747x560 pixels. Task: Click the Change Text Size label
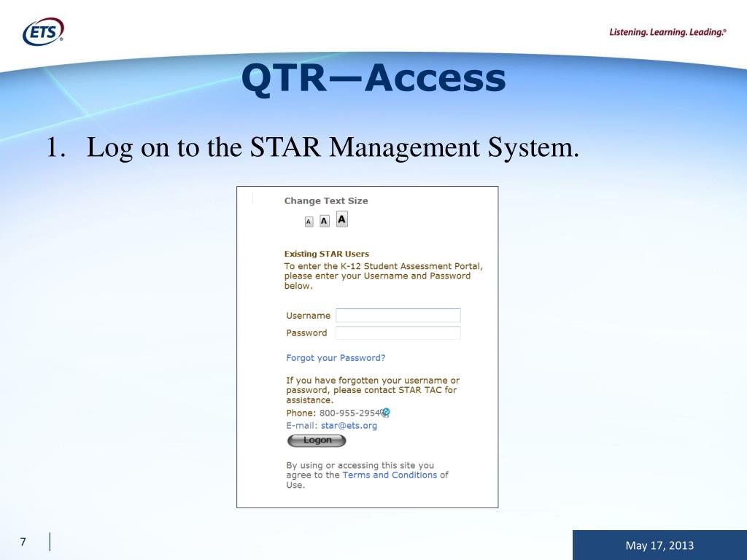(326, 201)
